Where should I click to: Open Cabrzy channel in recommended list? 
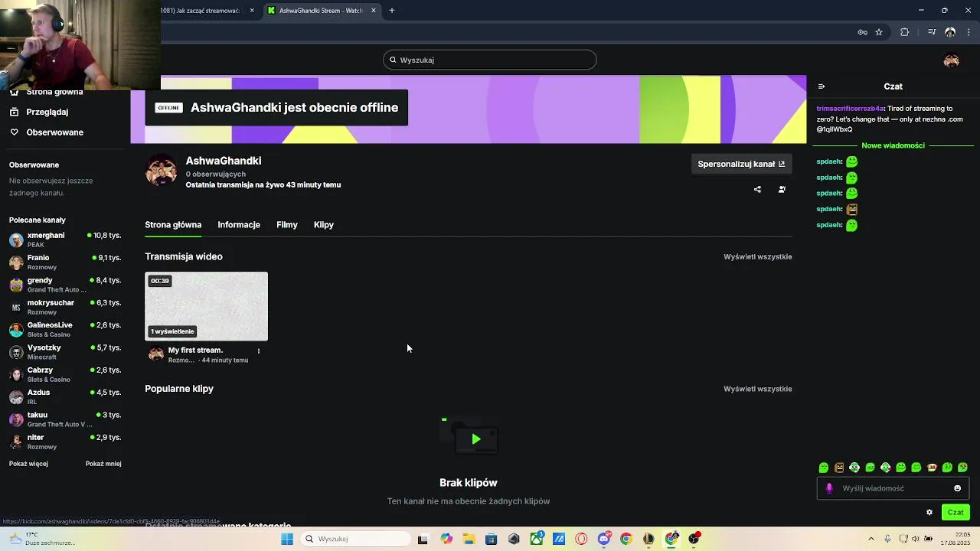(65, 375)
